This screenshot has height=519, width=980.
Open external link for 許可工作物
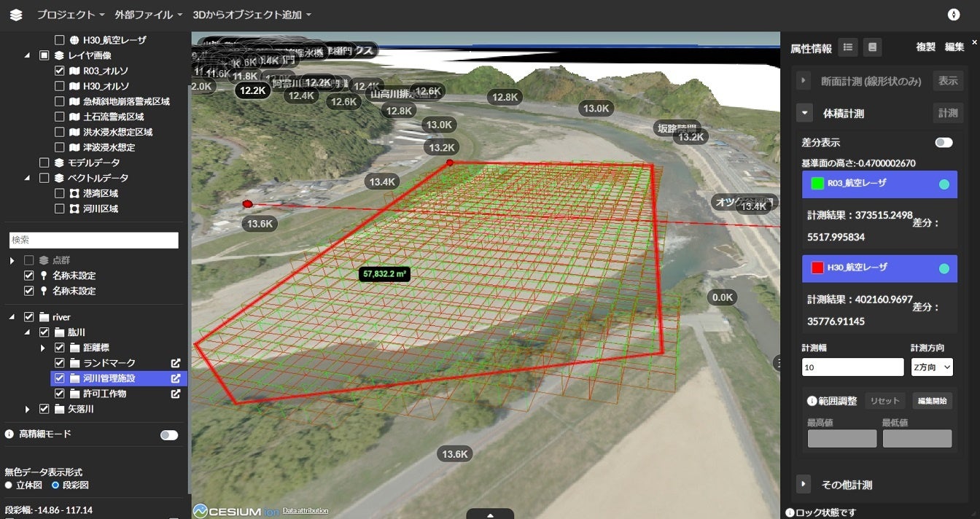[x=176, y=394]
